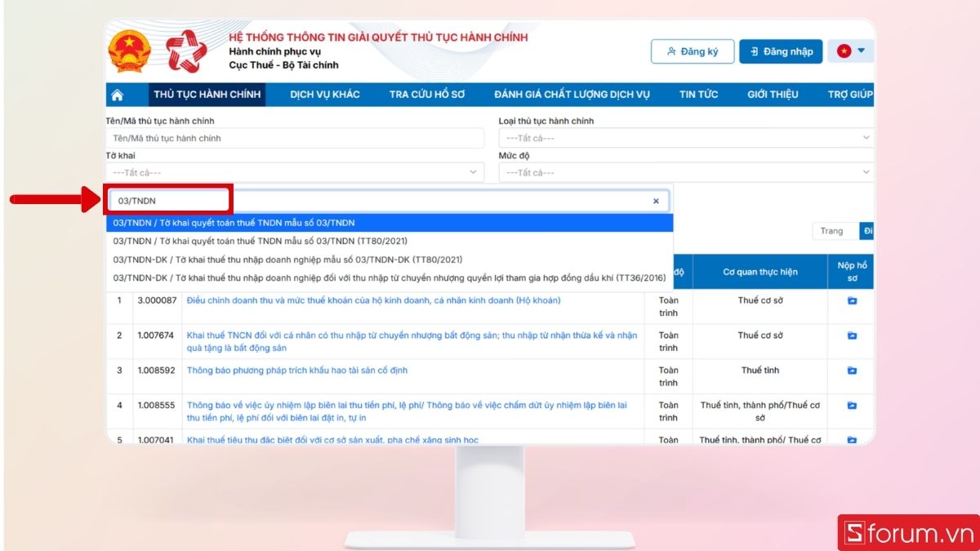Click the Đăng nhập button
The image size is (980, 551).
click(x=781, y=51)
